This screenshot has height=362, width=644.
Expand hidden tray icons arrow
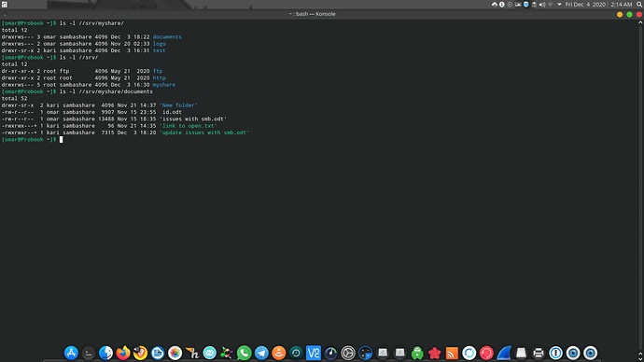pos(559,5)
